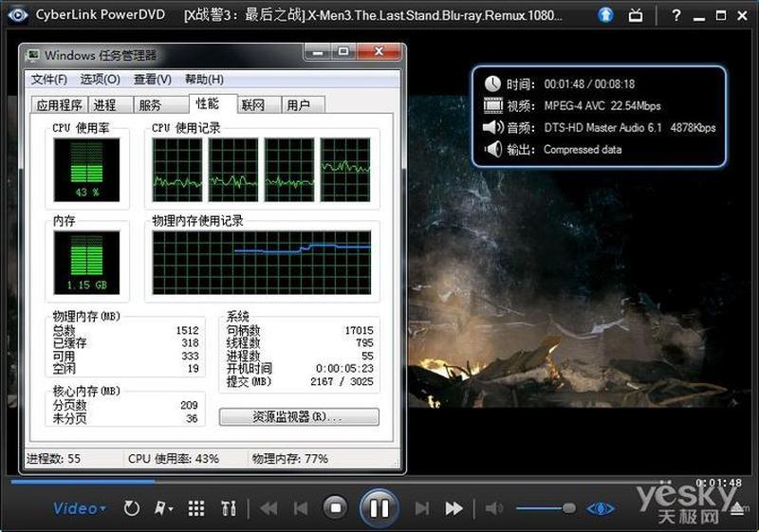Switch to the 用户 tab
Image resolution: width=759 pixels, height=532 pixels.
[x=303, y=104]
